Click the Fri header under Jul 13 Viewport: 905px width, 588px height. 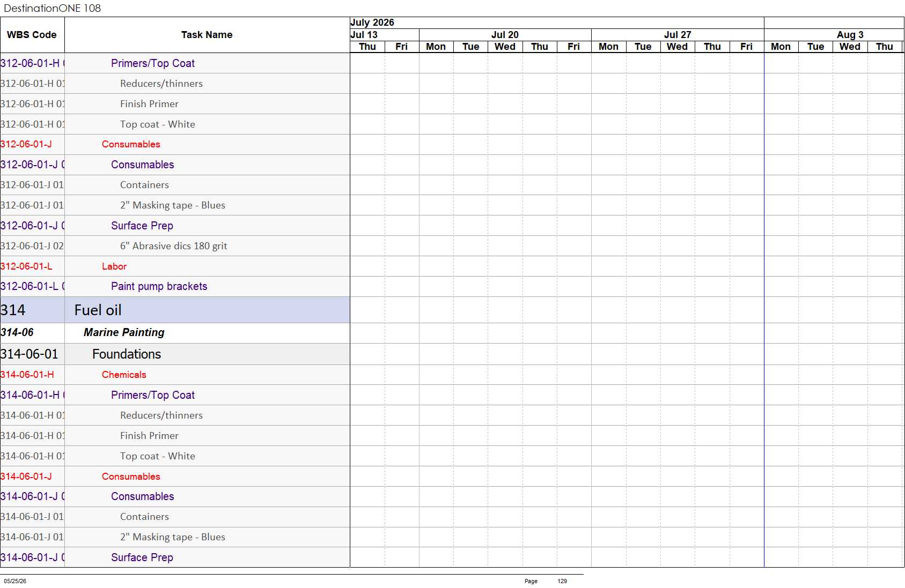[402, 47]
